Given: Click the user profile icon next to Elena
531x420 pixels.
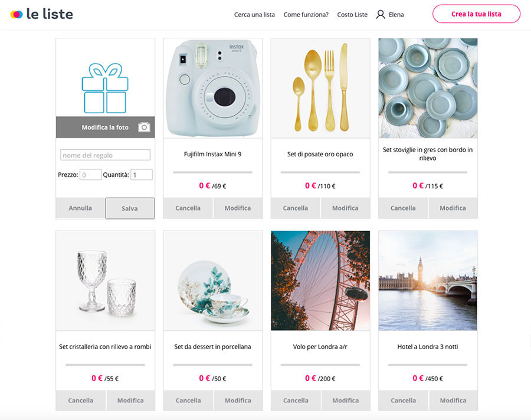Looking at the screenshot, I should click(381, 15).
